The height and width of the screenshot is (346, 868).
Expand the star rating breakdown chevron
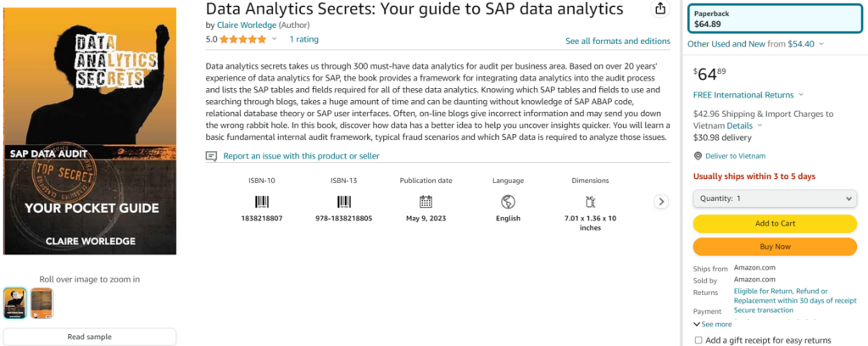click(275, 40)
